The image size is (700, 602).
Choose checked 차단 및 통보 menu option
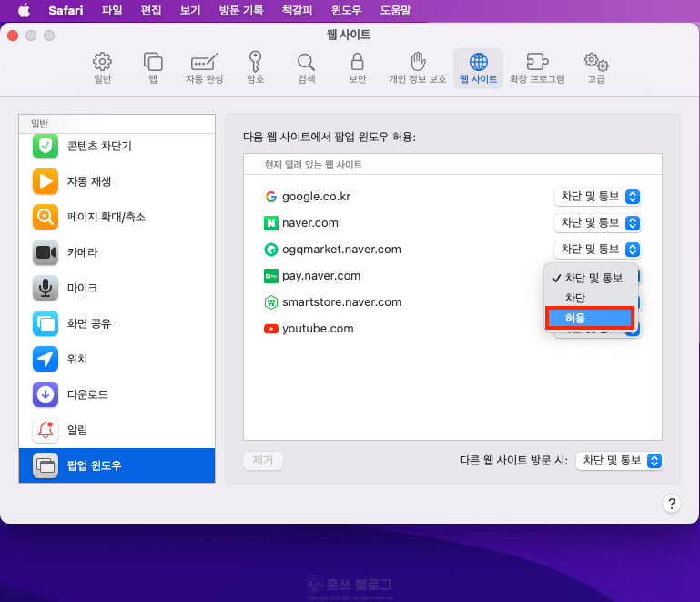coord(590,278)
